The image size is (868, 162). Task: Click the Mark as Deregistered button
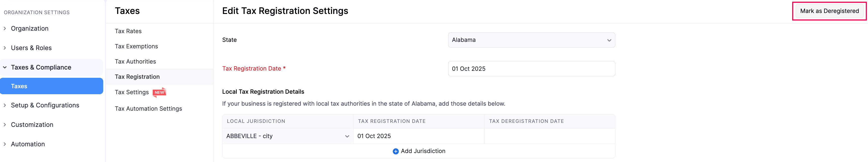829,10
